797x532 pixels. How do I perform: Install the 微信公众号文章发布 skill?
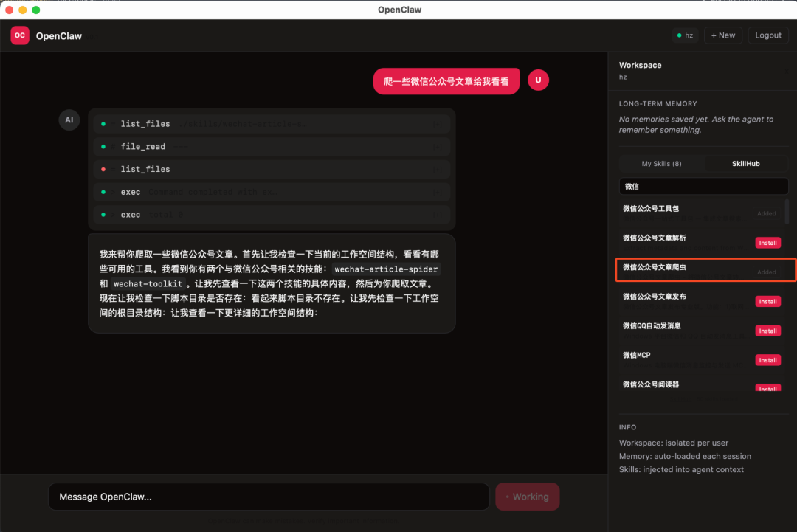coord(767,301)
